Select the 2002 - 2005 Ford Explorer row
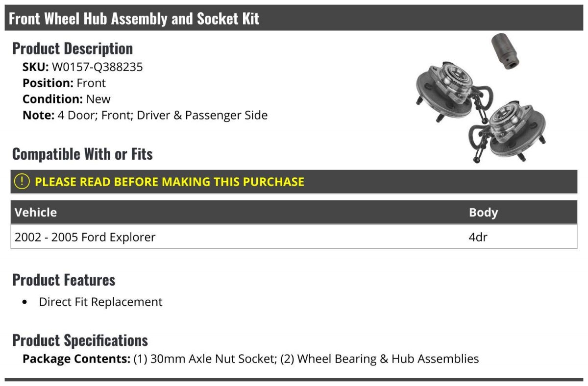The height and width of the screenshot is (386, 588). click(x=85, y=237)
